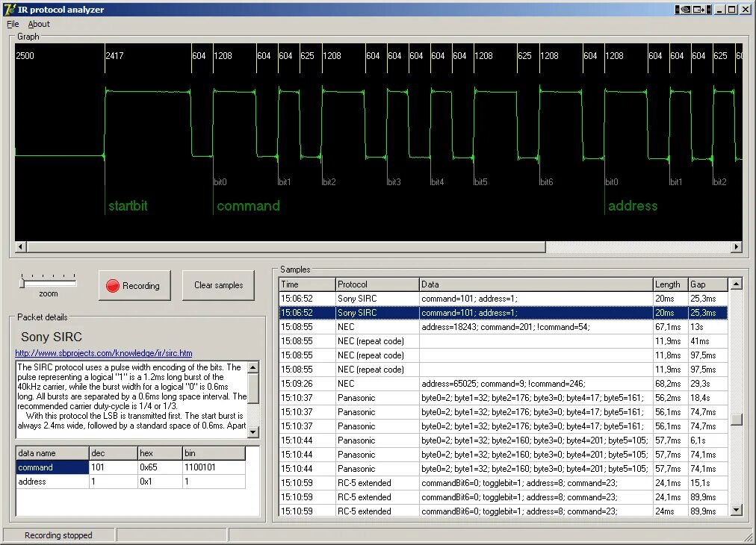Click the 'startbit' label in the graph
The height and width of the screenshot is (545, 756).
(128, 206)
